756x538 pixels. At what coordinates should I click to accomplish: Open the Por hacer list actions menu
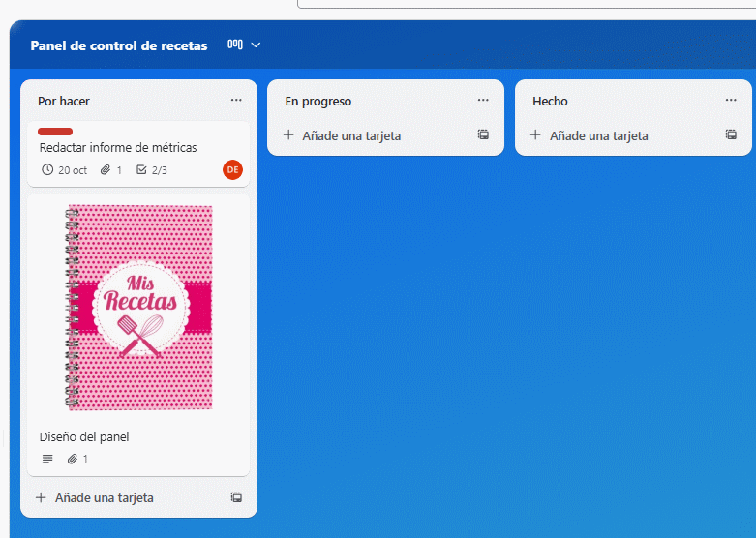coord(236,101)
